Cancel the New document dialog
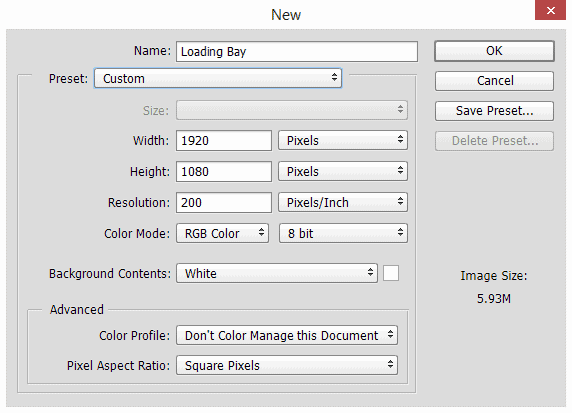This screenshot has width=572, height=413. [494, 81]
